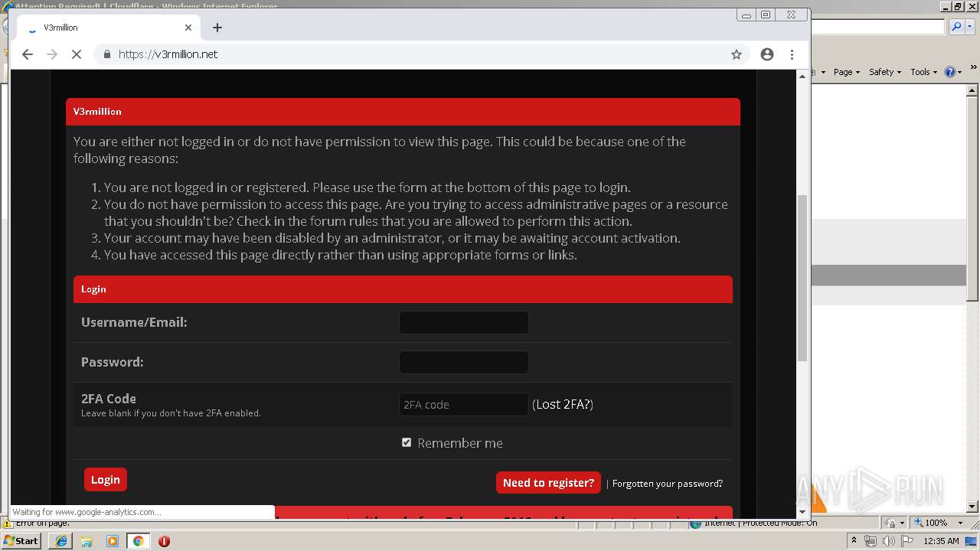The height and width of the screenshot is (551, 980).
Task: Click the Internet Explorer search magnifier
Action: (x=956, y=27)
